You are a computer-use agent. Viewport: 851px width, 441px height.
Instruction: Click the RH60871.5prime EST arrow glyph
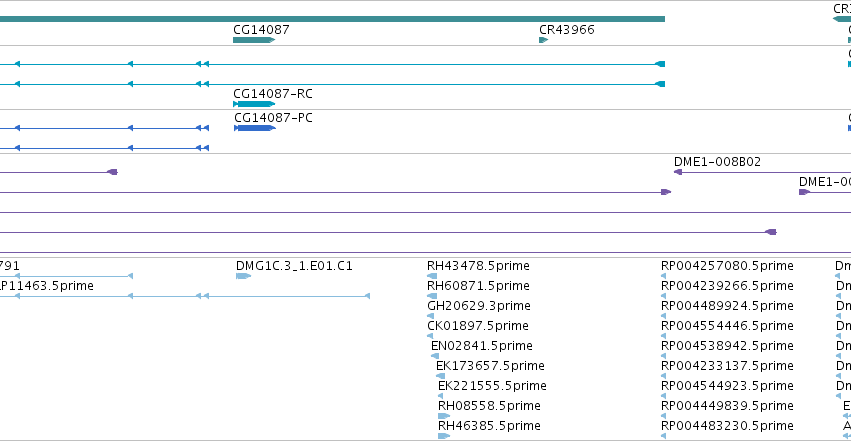432,296
